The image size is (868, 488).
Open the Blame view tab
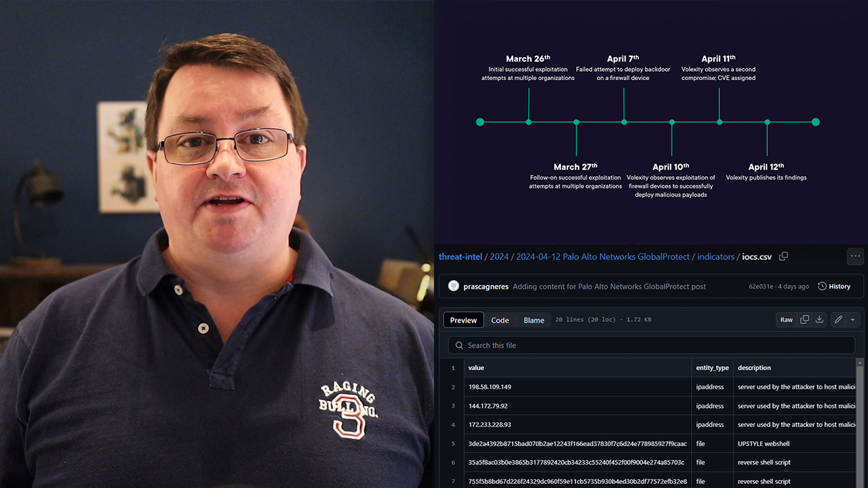[534, 321]
